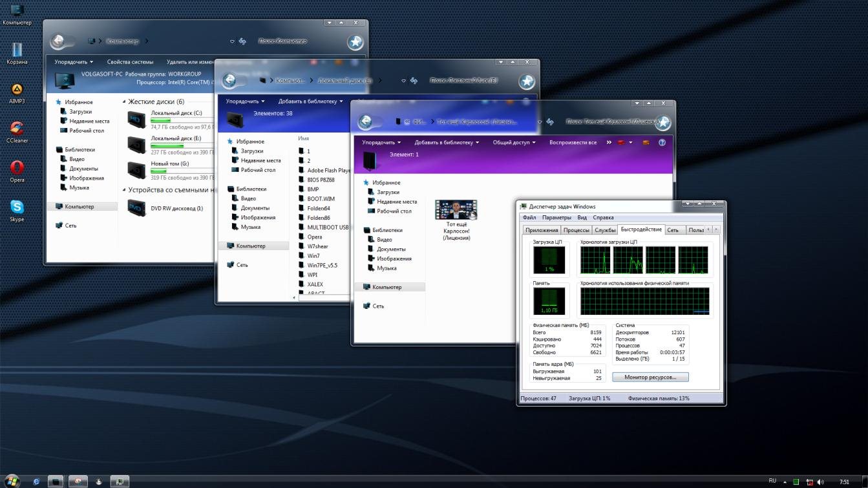Click the Windows Start orb button
Image resolution: width=868 pixels, height=488 pixels.
12,481
